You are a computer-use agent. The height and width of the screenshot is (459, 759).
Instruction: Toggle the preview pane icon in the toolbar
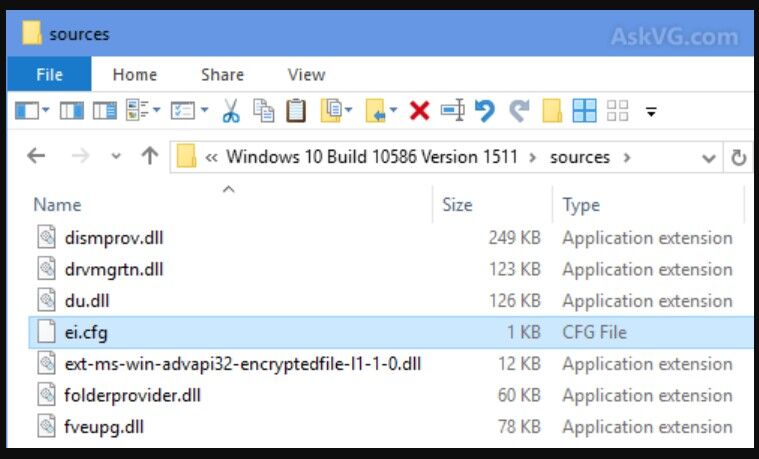[x=72, y=111]
